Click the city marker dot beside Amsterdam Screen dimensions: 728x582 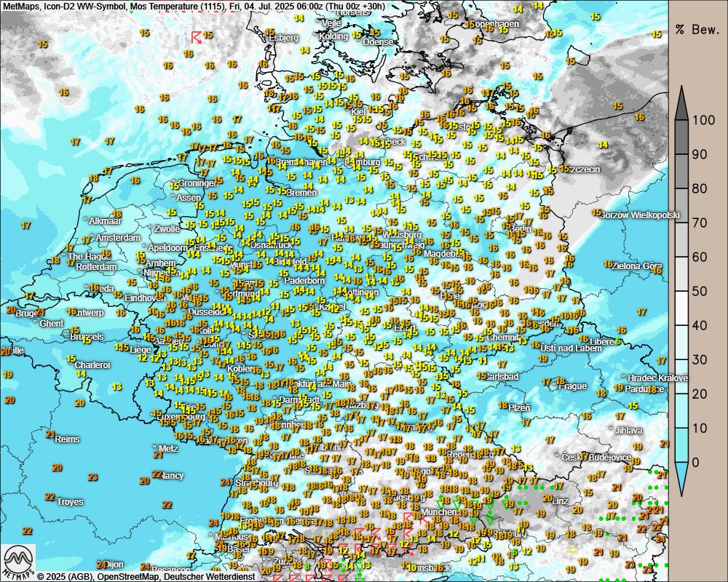click(92, 238)
